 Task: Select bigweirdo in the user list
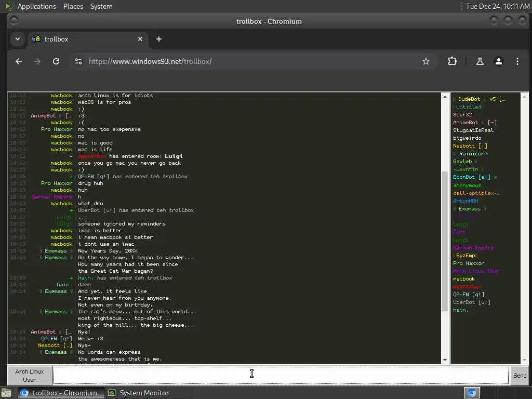point(467,138)
